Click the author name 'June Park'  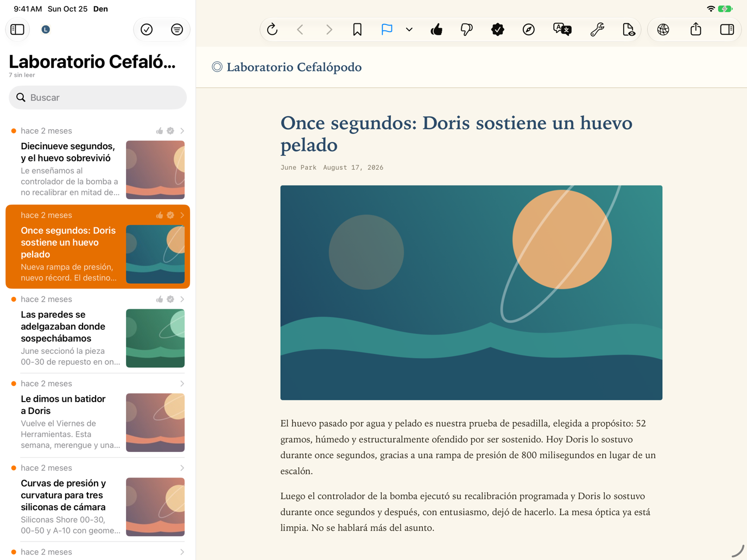299,168
